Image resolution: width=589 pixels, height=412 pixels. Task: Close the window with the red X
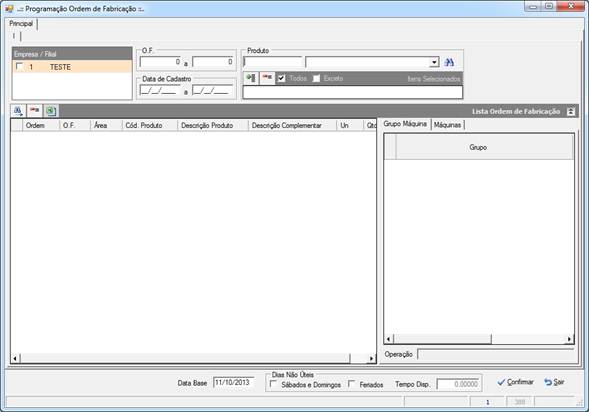570,6
